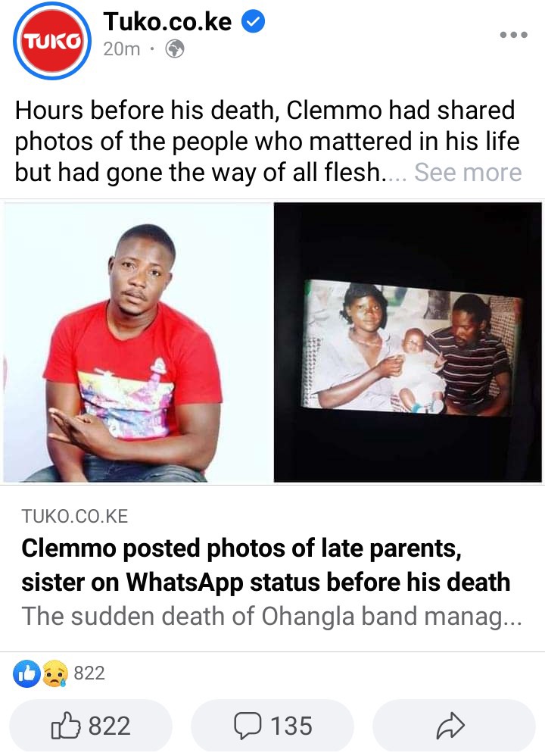Image resolution: width=545 pixels, height=756 pixels.
Task: Open the three-dot post options menu
Action: (514, 35)
